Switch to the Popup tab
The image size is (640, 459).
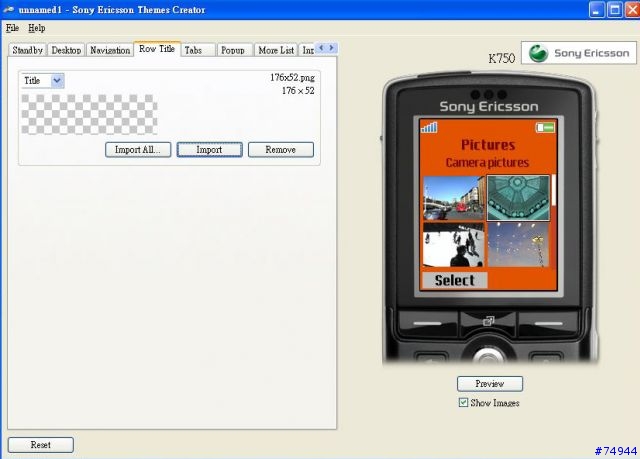233,50
